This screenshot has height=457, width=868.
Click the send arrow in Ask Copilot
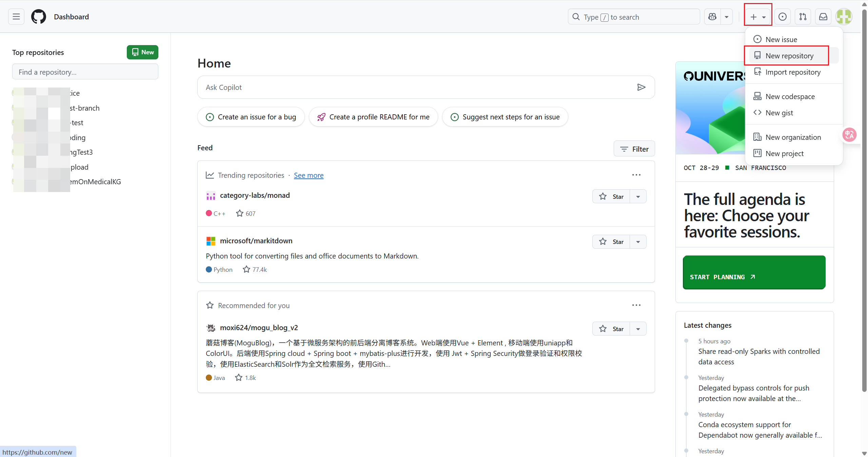pyautogui.click(x=641, y=87)
